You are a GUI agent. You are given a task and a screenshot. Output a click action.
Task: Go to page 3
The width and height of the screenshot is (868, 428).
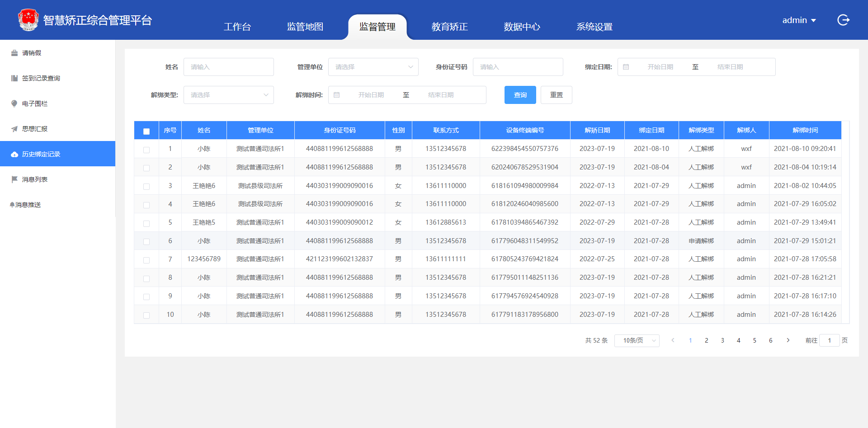[722, 340]
